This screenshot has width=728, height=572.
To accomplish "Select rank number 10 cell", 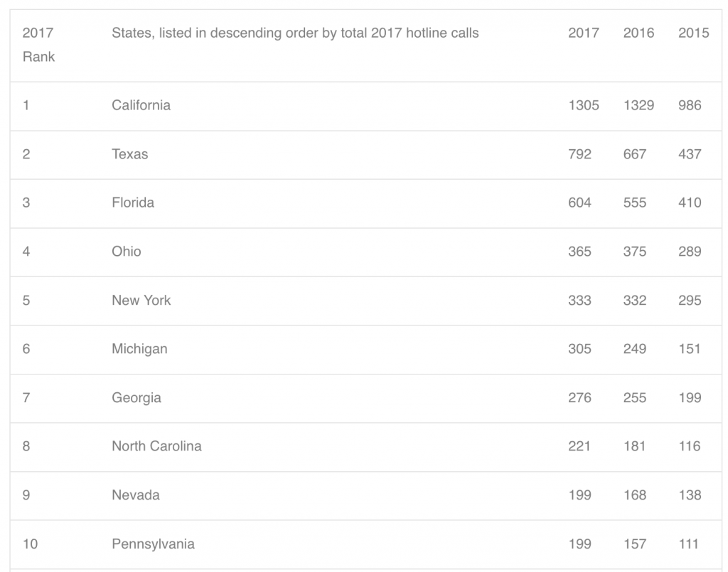I will (30, 544).
